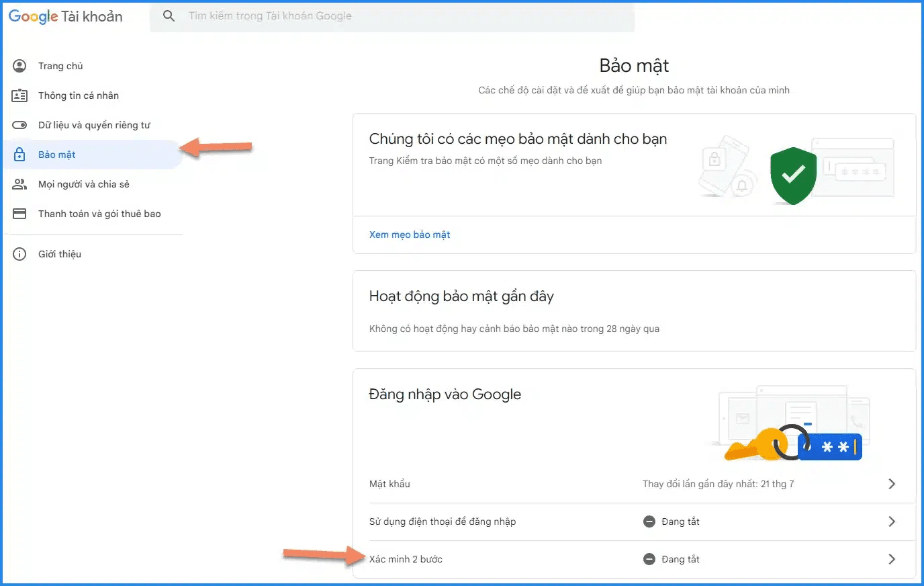The image size is (924, 586).
Task: Click the Không có hoạt động hay cảnh báo text
Action: click(514, 329)
